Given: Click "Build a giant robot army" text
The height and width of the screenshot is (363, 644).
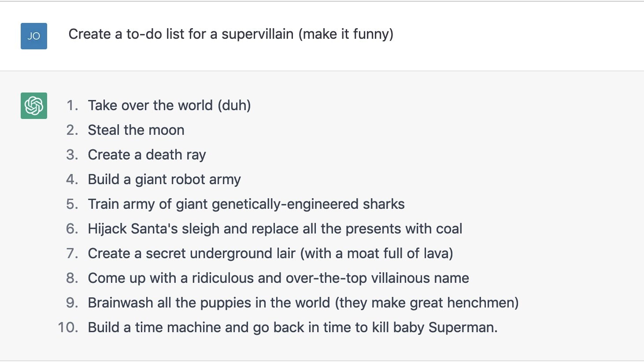Looking at the screenshot, I should tap(164, 180).
